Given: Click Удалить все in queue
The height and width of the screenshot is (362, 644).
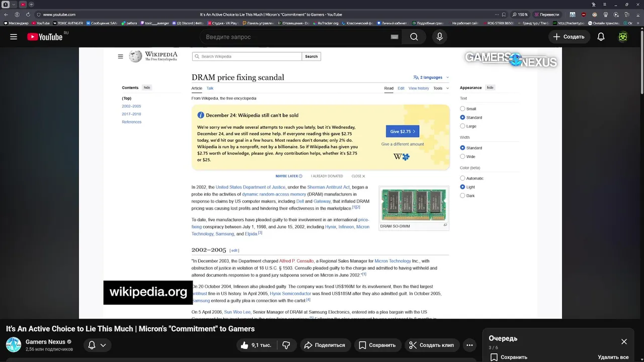Looking at the screenshot, I should 613,357.
